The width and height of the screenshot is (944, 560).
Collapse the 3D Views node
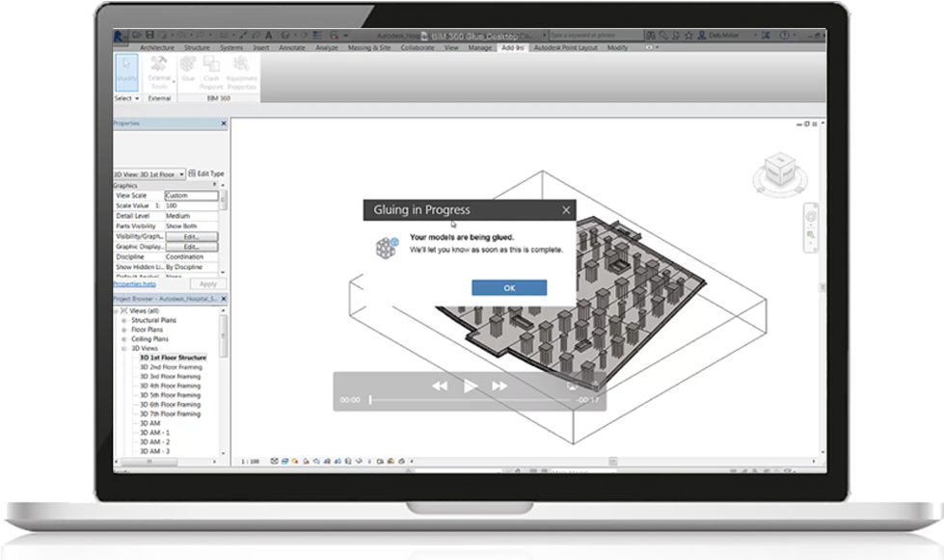[x=124, y=348]
